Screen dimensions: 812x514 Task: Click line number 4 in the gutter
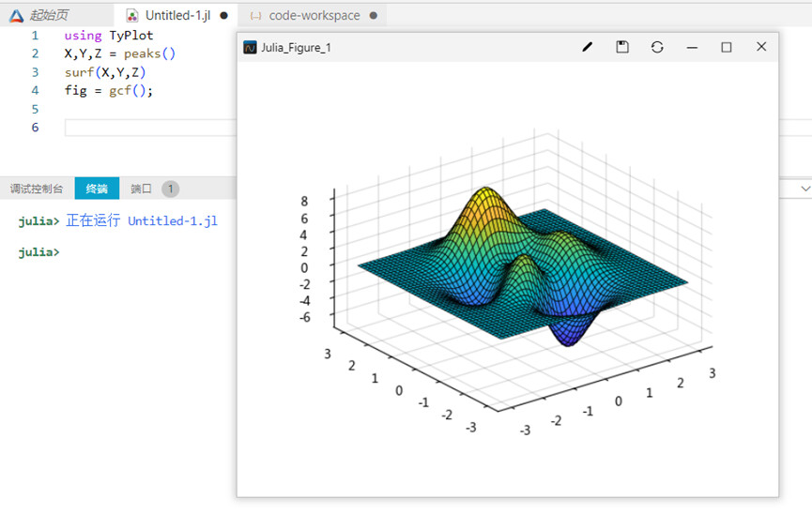pos(35,91)
